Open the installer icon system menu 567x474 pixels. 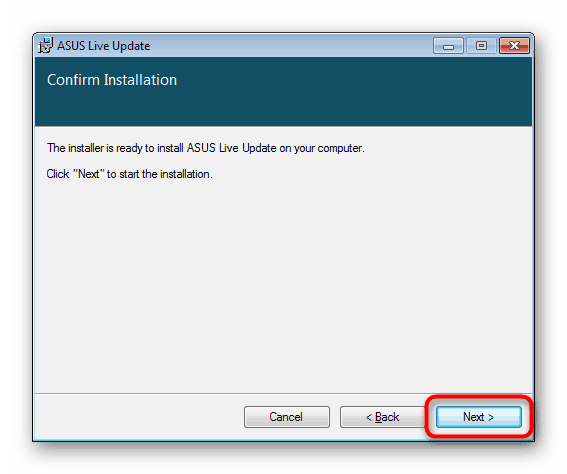46,46
